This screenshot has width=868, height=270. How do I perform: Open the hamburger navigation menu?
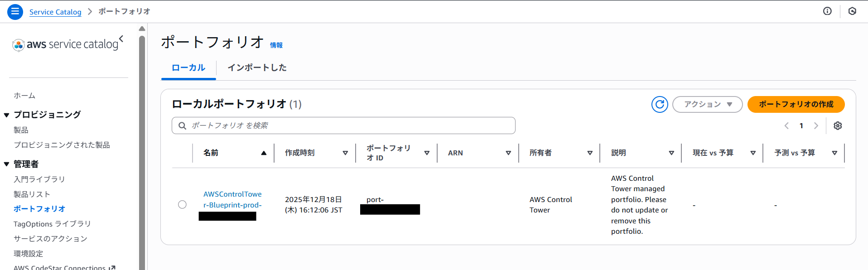click(15, 12)
